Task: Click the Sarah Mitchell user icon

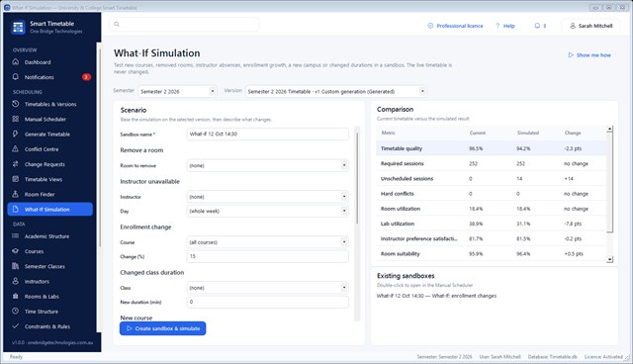Action: coord(573,26)
